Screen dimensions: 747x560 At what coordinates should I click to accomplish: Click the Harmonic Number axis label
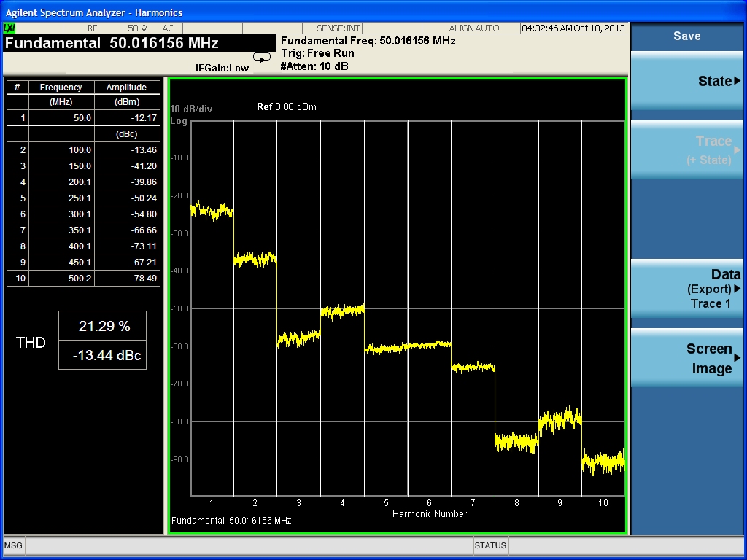(429, 514)
